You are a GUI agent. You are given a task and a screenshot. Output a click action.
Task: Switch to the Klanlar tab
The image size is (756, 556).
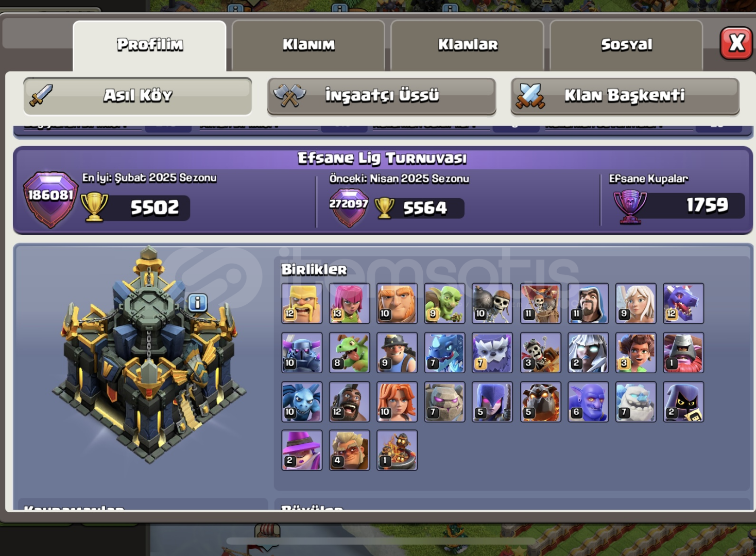[468, 45]
